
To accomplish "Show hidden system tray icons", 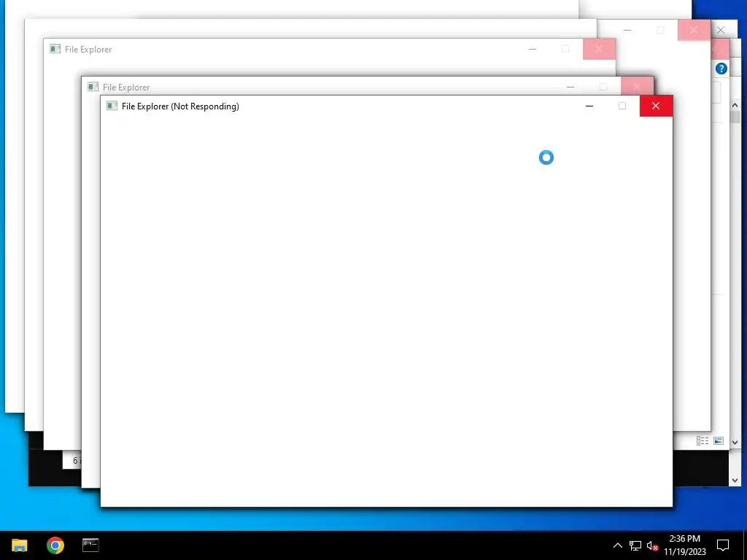I will (x=617, y=545).
